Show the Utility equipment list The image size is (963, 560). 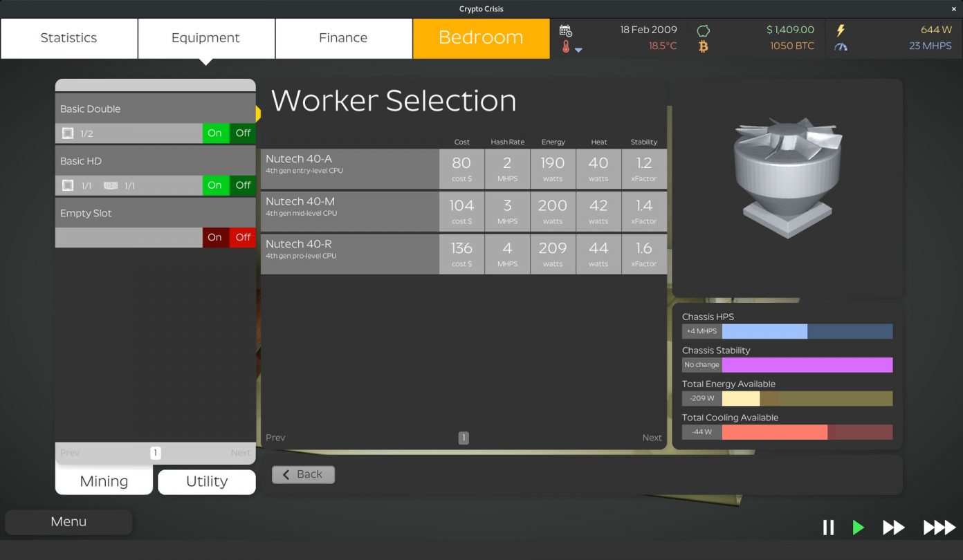coord(206,481)
